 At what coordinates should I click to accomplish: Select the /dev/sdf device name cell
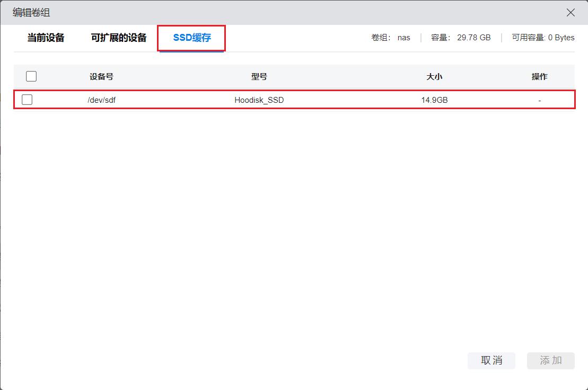(x=101, y=100)
